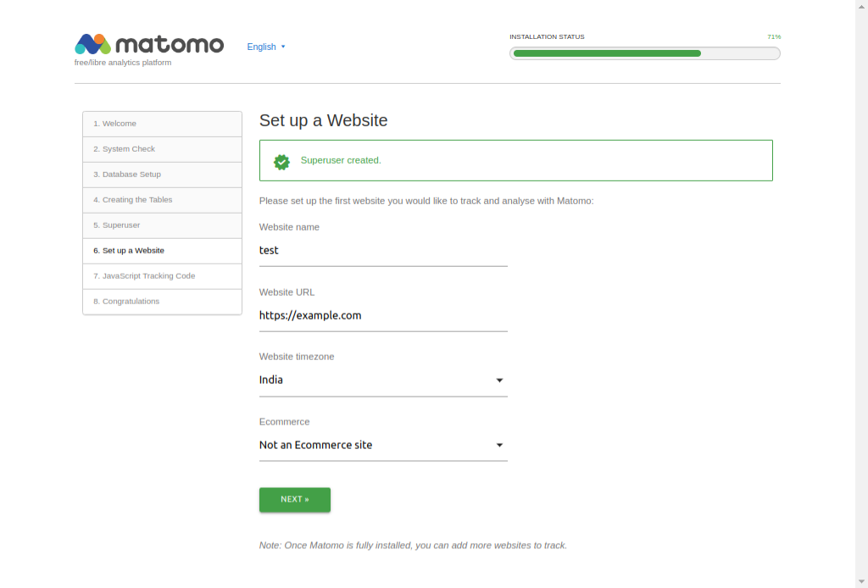The width and height of the screenshot is (868, 588).
Task: Click the page scrollbar up arrow
Action: point(861,6)
